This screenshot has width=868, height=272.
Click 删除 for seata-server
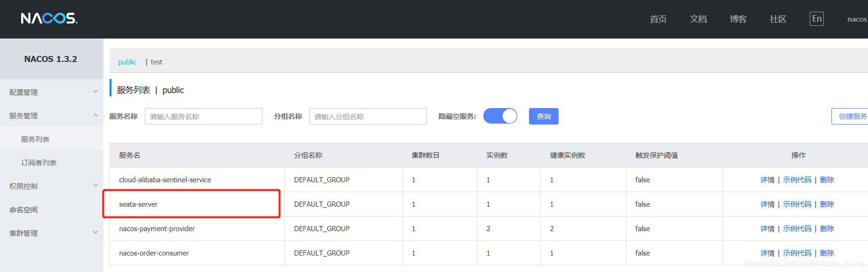point(827,204)
